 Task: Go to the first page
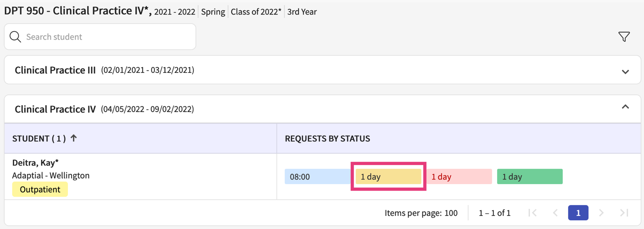[x=532, y=213]
